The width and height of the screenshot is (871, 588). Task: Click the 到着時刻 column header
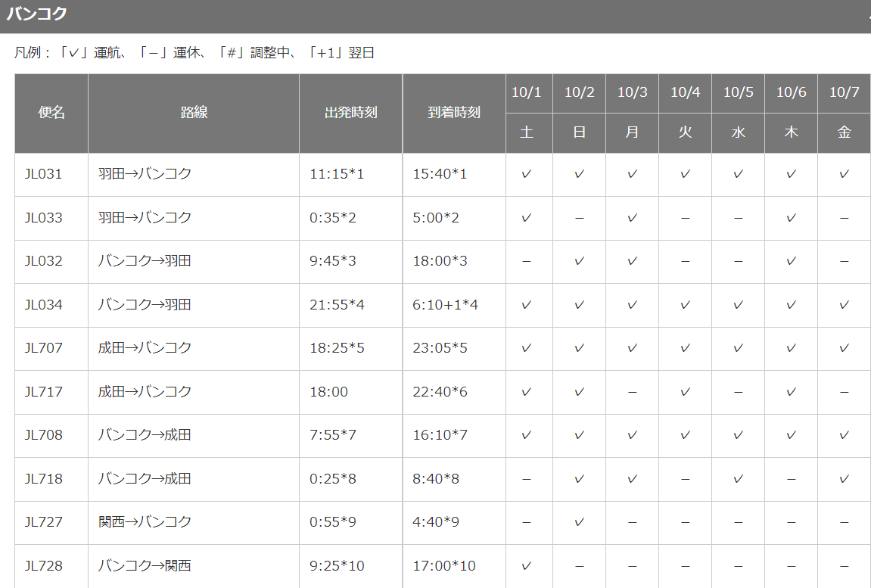[454, 113]
